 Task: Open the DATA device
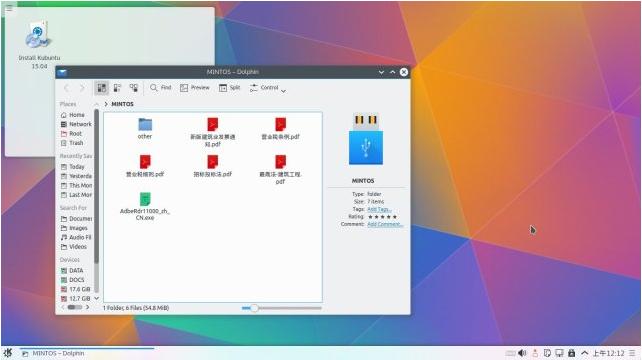(72, 271)
